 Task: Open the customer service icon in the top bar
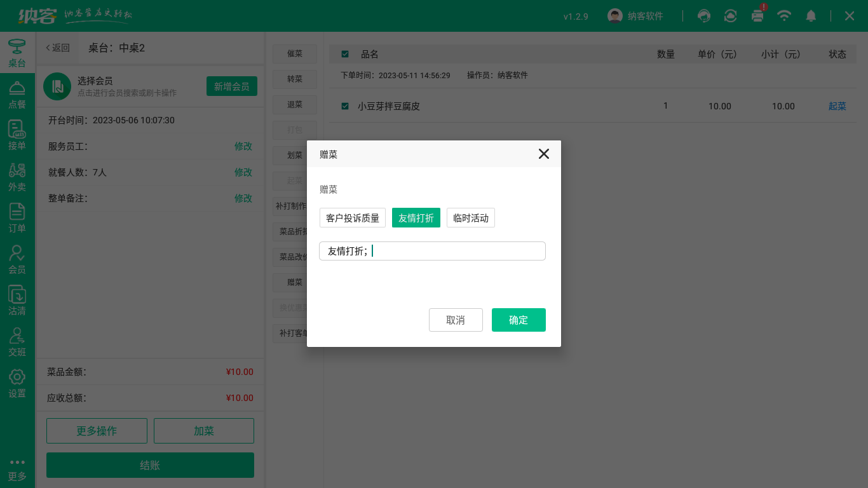(704, 15)
